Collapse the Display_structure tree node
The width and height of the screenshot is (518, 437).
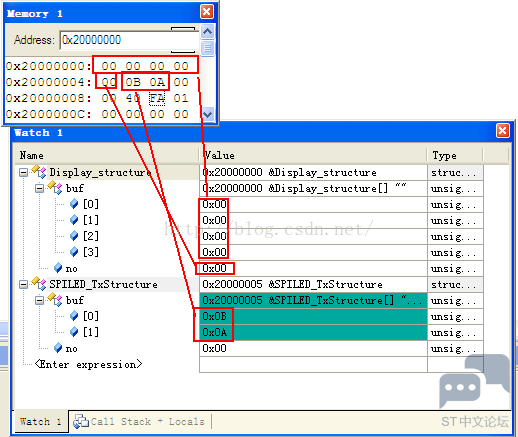coord(23,172)
